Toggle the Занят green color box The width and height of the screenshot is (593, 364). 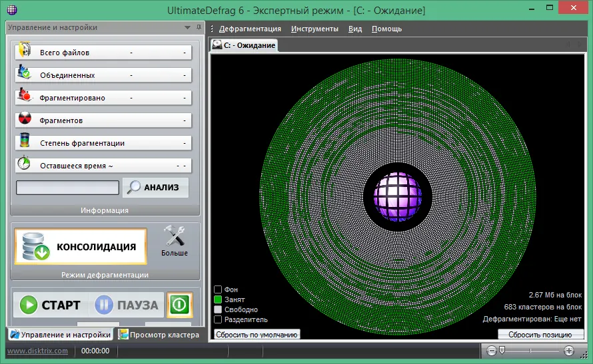218,299
